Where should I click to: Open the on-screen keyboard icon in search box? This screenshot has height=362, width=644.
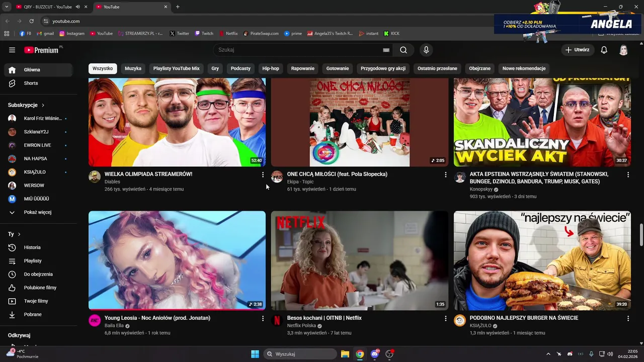point(386,50)
